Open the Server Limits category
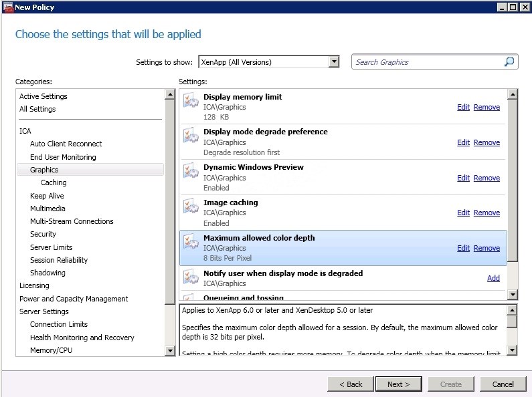The height and width of the screenshot is (397, 532). point(51,247)
